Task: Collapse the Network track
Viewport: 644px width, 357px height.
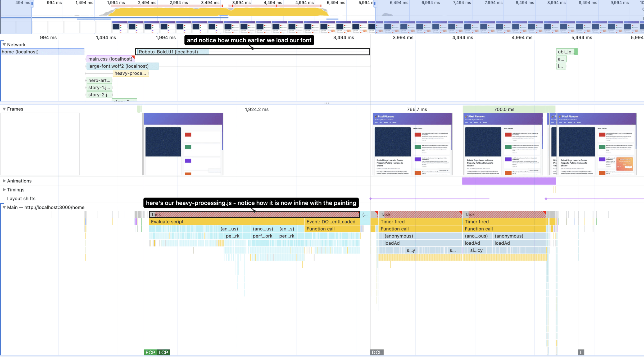Action: (x=4, y=45)
